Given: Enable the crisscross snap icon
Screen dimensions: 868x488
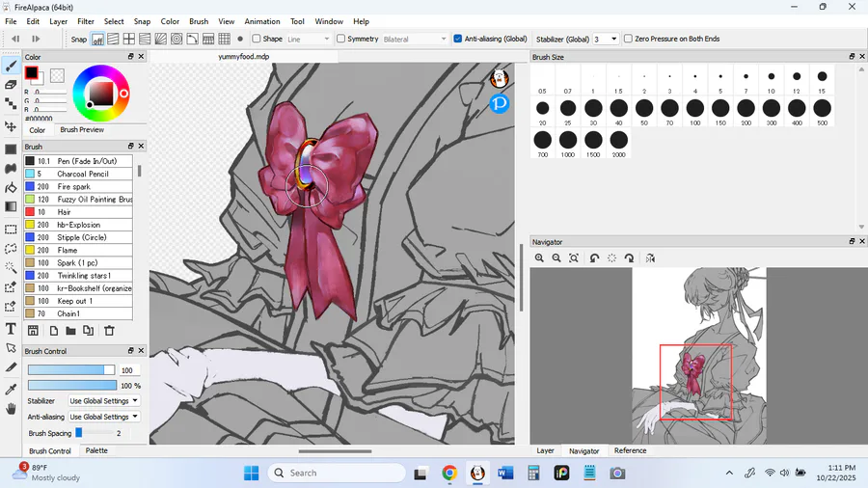Looking at the screenshot, I should 129,39.
